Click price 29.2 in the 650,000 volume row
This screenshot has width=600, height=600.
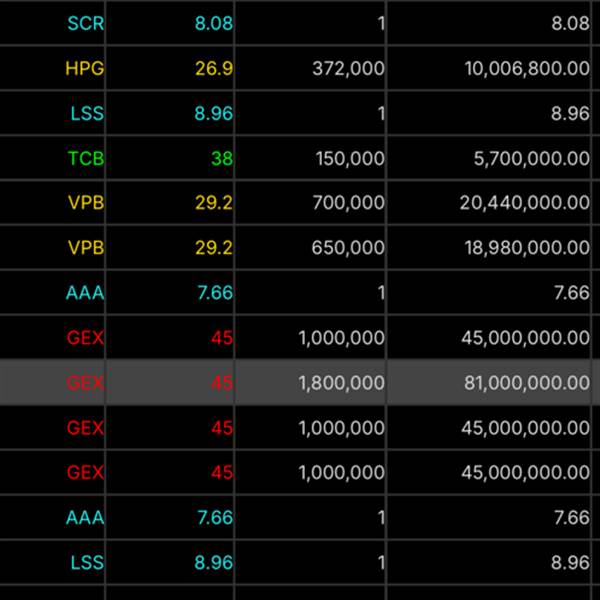pos(214,248)
